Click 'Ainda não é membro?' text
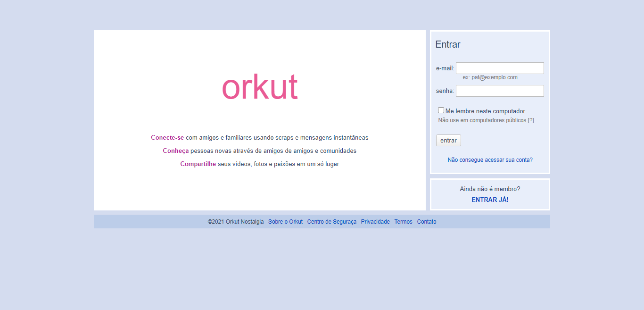 [490, 189]
